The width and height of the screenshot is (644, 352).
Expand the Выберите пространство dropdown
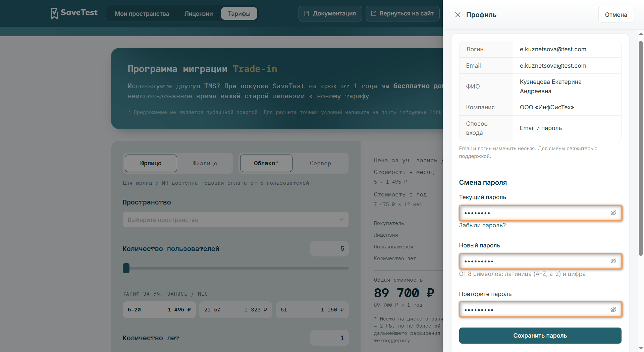tap(236, 220)
